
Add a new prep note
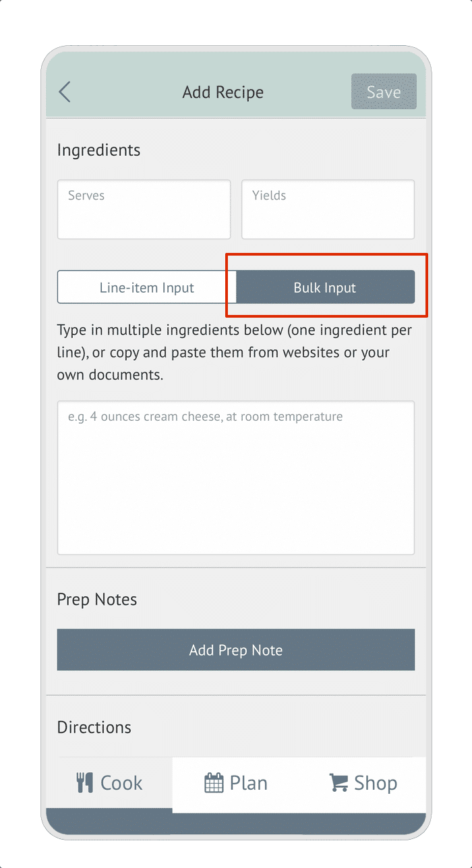(x=236, y=650)
